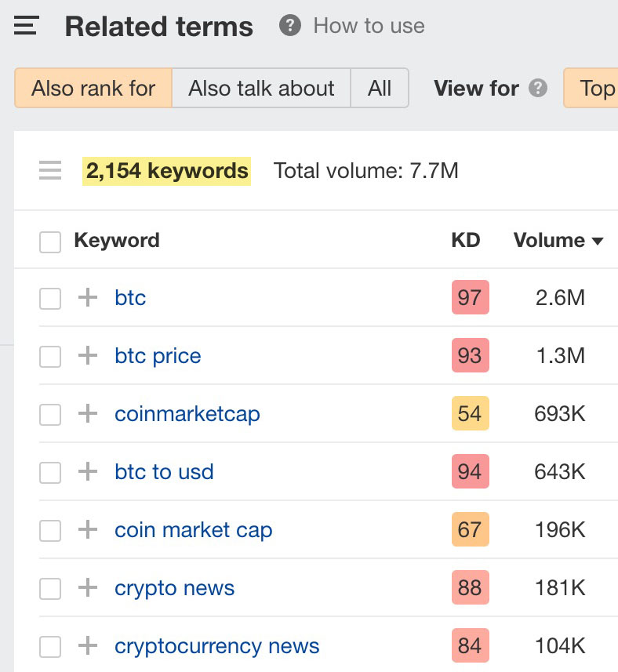Click the help icon next to View for
618x672 pixels.
click(x=538, y=88)
